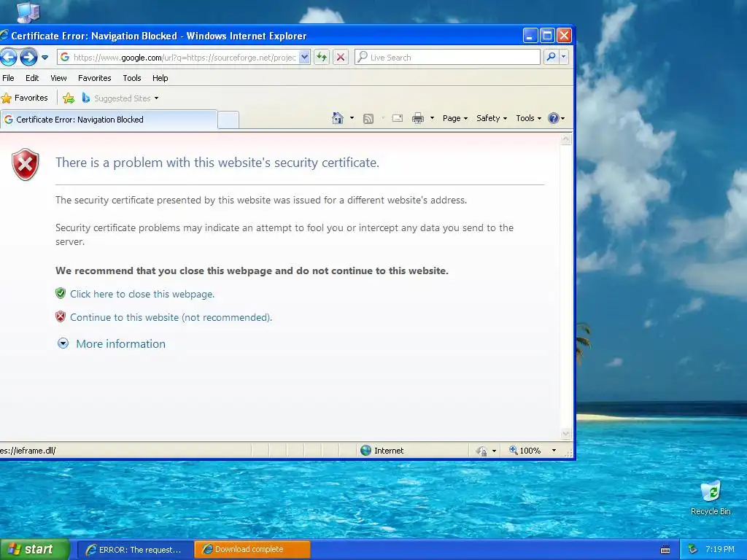Click scrollbar down arrow of the page
Viewport: 747px width, 560px height.
click(x=566, y=433)
